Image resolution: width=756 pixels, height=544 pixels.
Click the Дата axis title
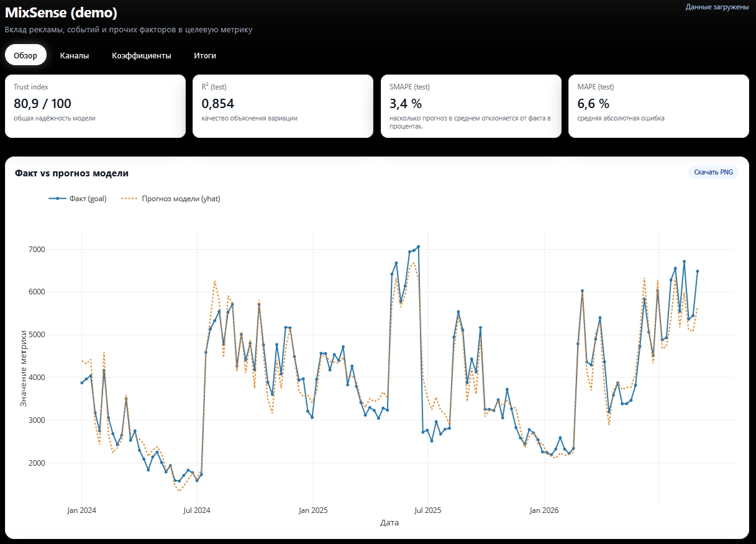[389, 523]
